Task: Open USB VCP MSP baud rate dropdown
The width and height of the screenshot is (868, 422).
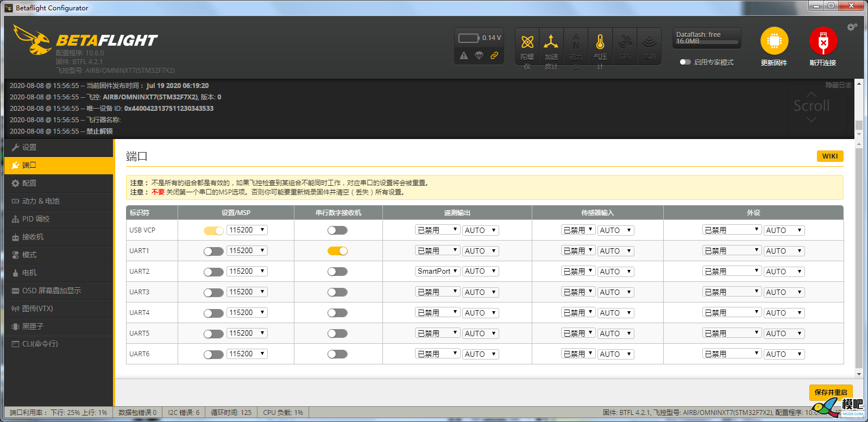Action: pos(247,230)
